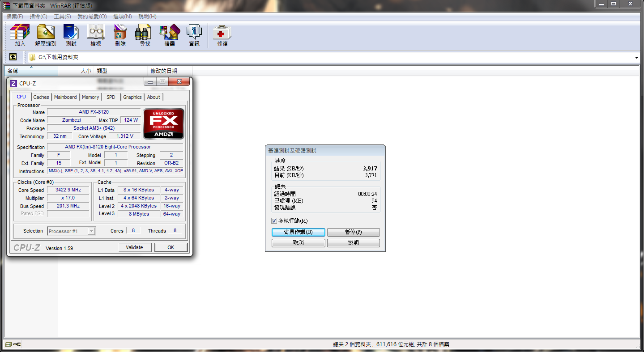Click the Zambezi code name value
Screen dimensions: 644x352
71,120
